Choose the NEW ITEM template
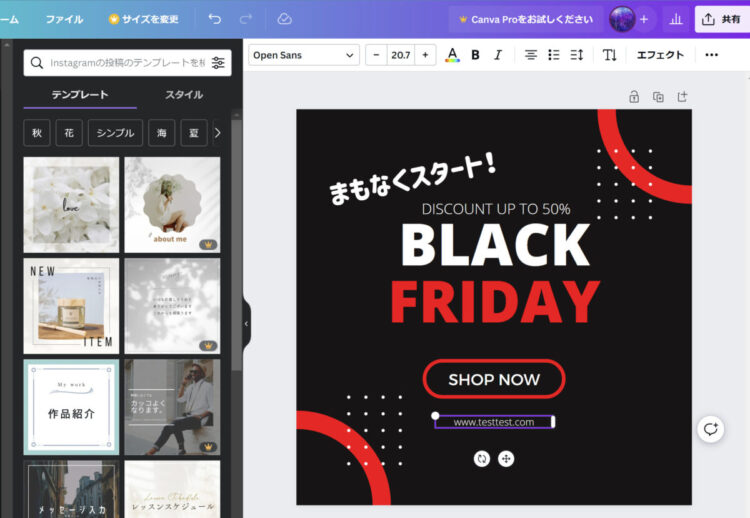The height and width of the screenshot is (518, 750). pos(71,306)
